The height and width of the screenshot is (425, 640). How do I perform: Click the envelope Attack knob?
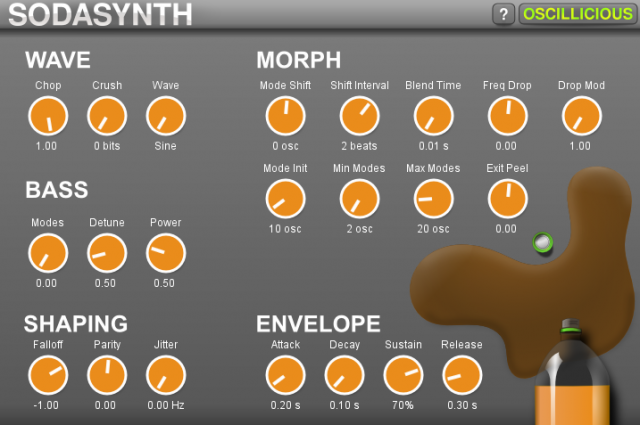[285, 376]
